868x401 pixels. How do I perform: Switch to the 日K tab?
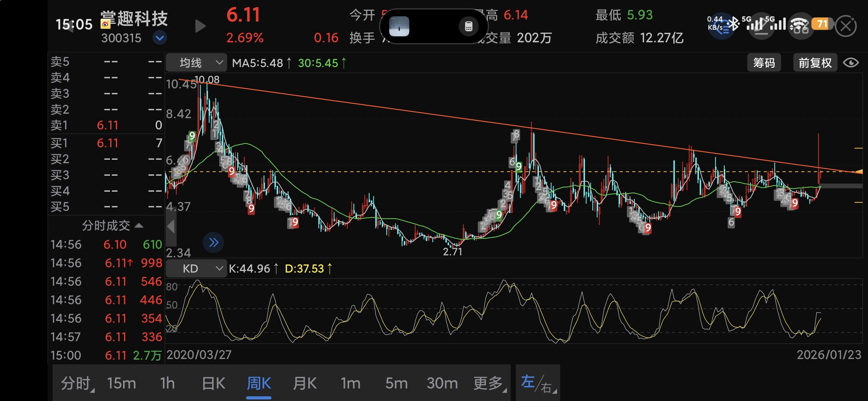[213, 383]
